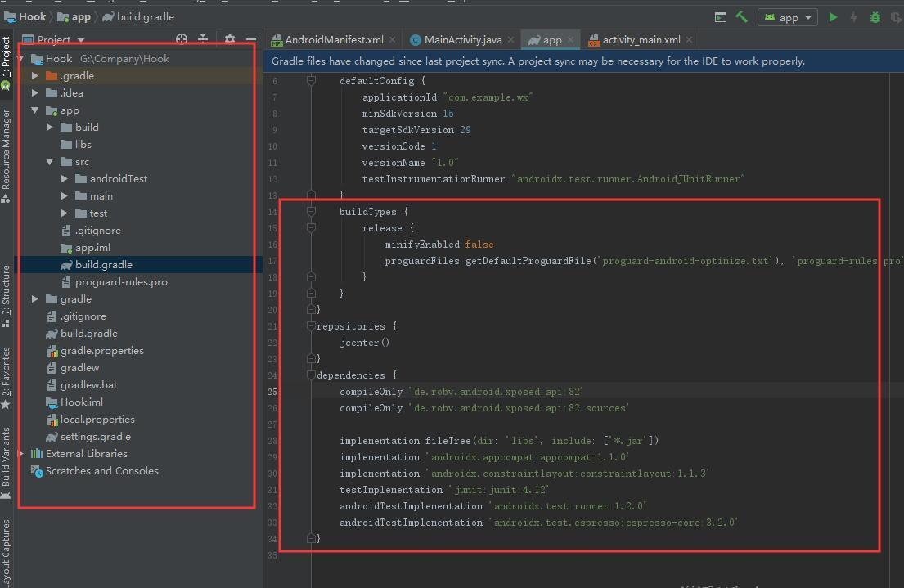Close the app build.gradle tab
The image size is (904, 588).
pos(571,40)
